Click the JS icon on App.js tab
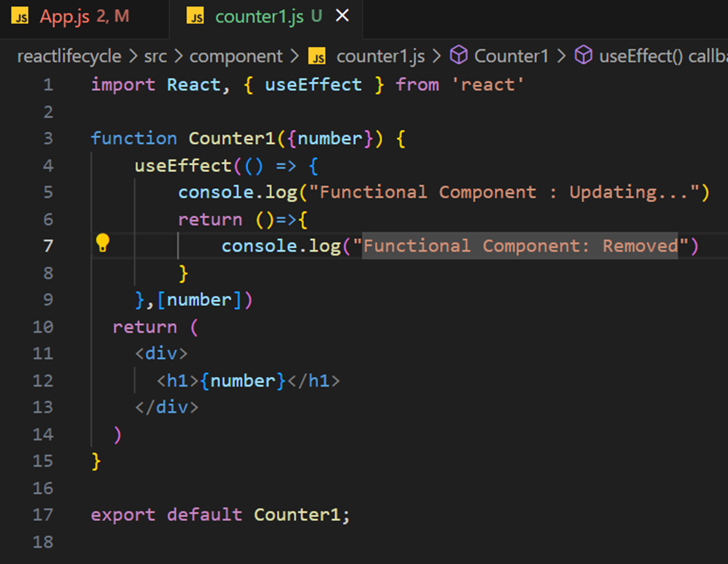Viewport: 728px width, 564px height. pos(20,17)
